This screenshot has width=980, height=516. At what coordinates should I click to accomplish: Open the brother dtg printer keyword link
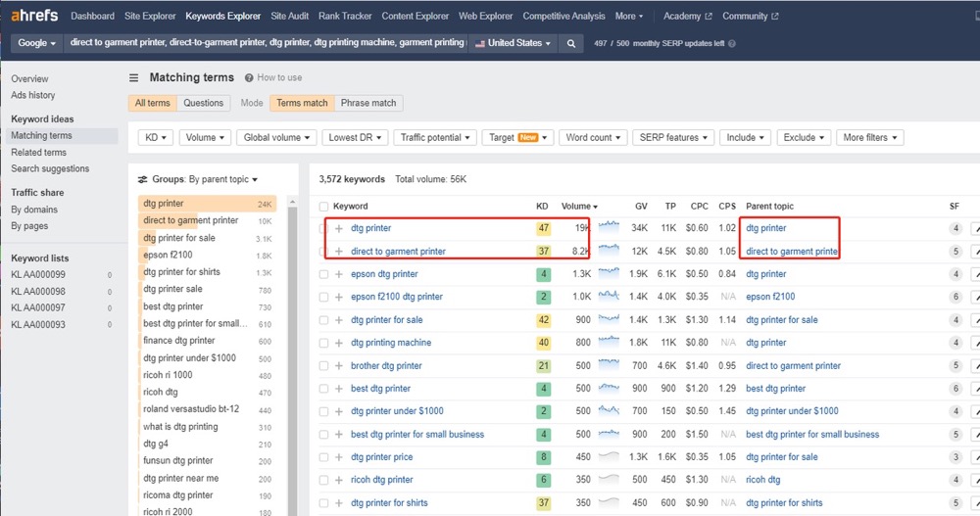(x=386, y=365)
